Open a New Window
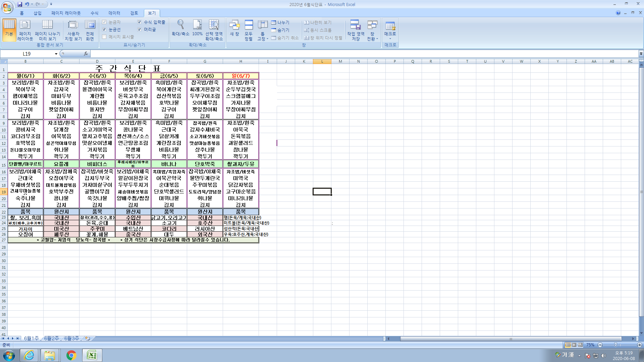This screenshot has width=644, height=362. (234, 26)
